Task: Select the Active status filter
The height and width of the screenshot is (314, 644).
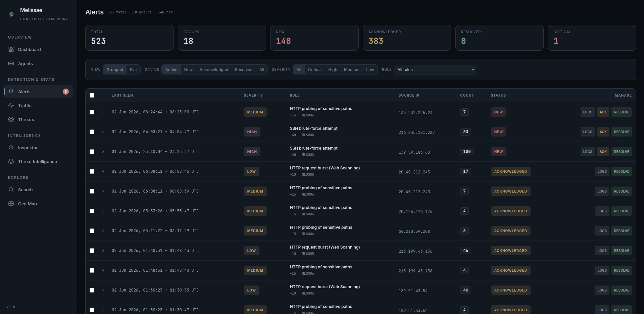Action: [x=171, y=69]
